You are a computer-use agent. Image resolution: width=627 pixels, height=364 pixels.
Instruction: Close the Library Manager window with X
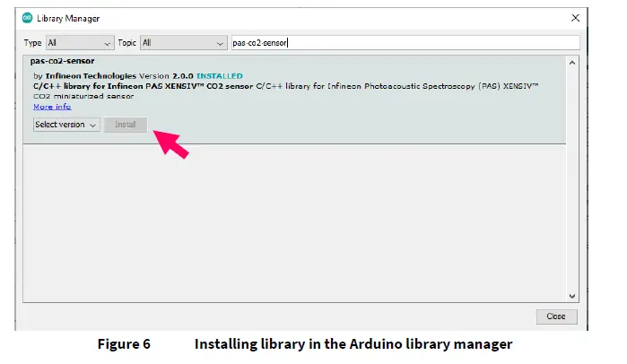pos(575,18)
